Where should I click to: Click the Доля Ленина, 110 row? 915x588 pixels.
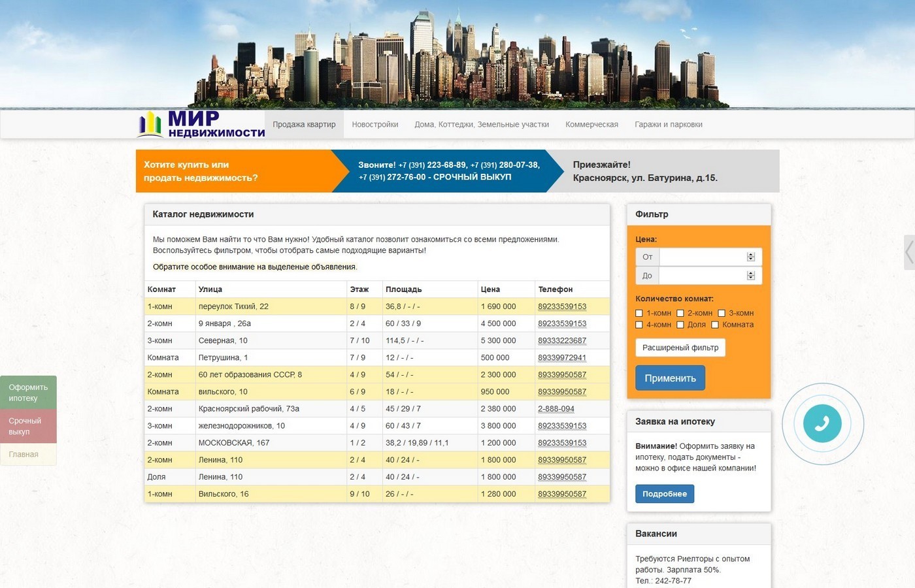[x=377, y=477]
